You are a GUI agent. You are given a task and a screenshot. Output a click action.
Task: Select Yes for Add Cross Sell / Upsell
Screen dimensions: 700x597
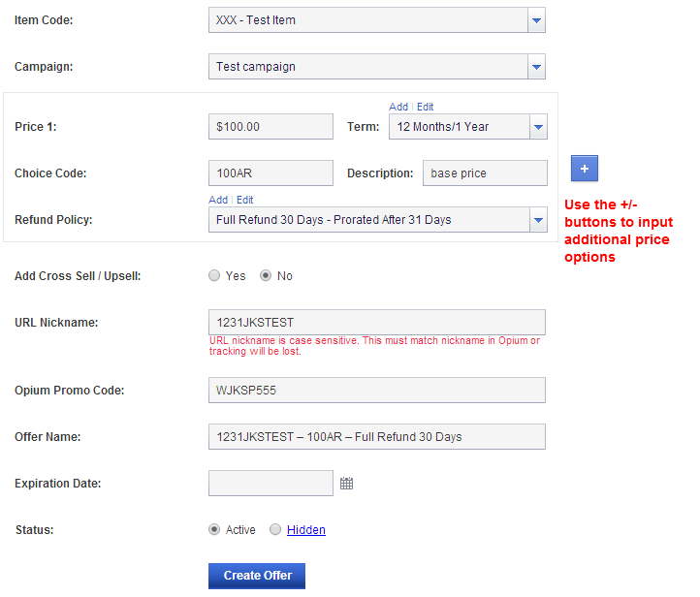point(214,276)
